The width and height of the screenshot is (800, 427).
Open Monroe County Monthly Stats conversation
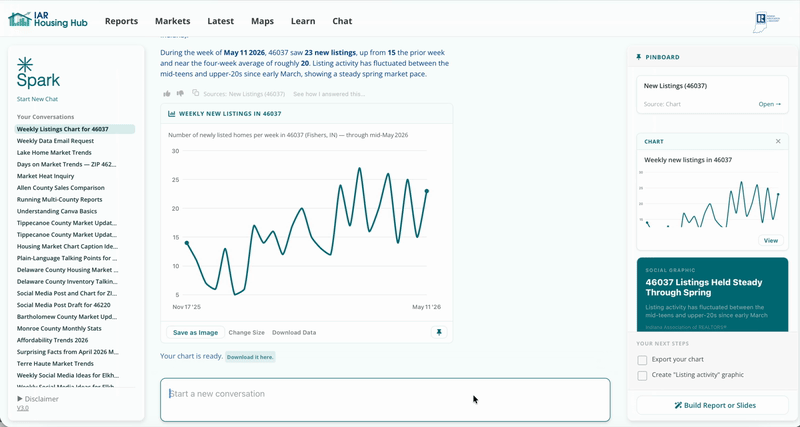(x=59, y=329)
